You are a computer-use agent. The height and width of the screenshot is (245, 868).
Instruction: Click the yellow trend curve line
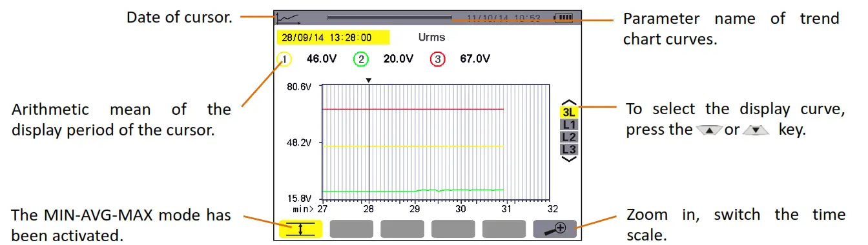pyautogui.click(x=413, y=146)
